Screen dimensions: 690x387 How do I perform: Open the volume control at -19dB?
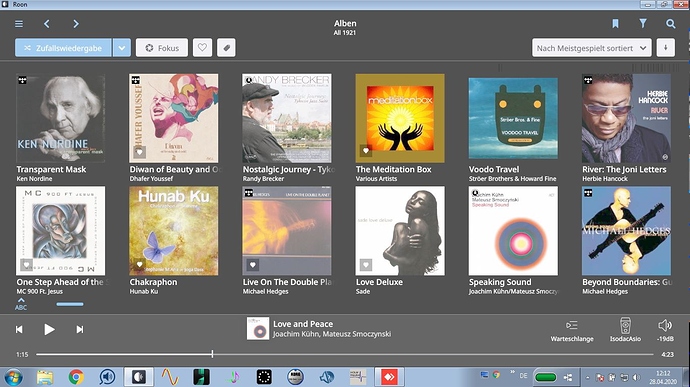pos(665,330)
